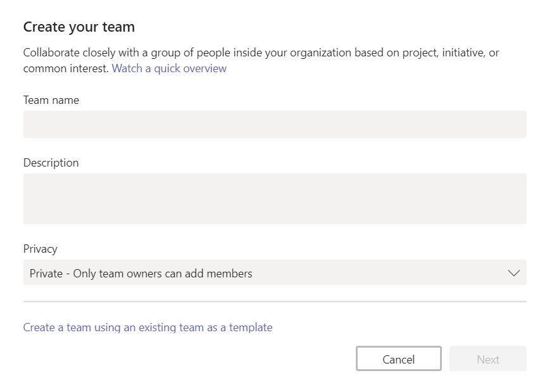Show privacy options via the down arrow
The image size is (547, 392).
tap(513, 272)
